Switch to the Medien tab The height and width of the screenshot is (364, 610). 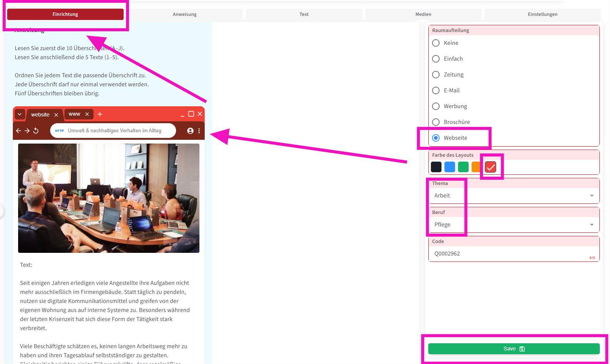(x=423, y=14)
